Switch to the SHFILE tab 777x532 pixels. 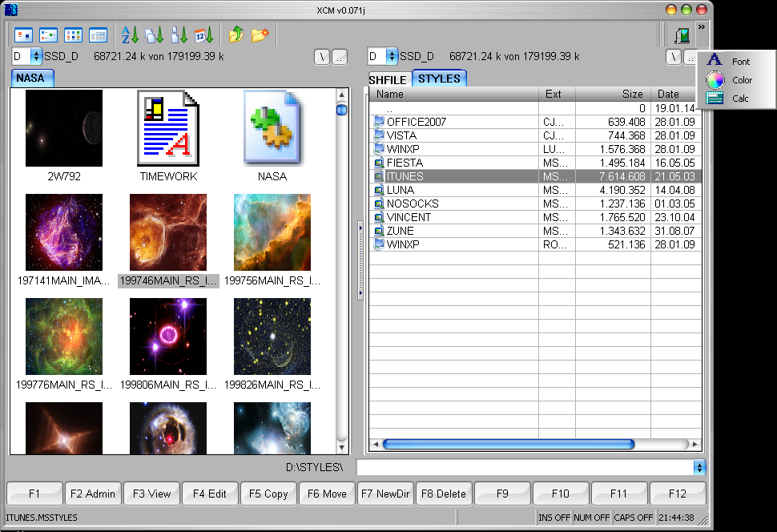[x=388, y=79]
